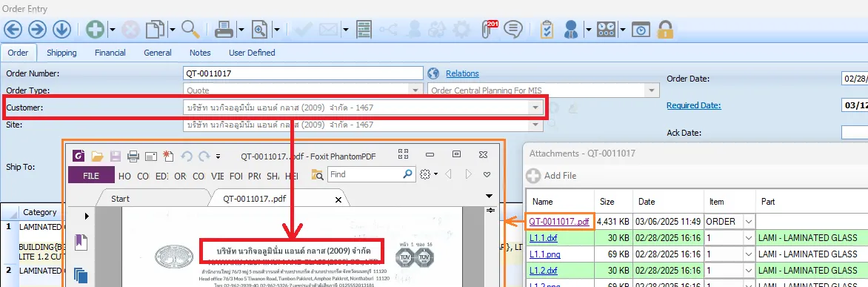Click the globe icon beside Relations
The image size is (868, 287).
433,73
